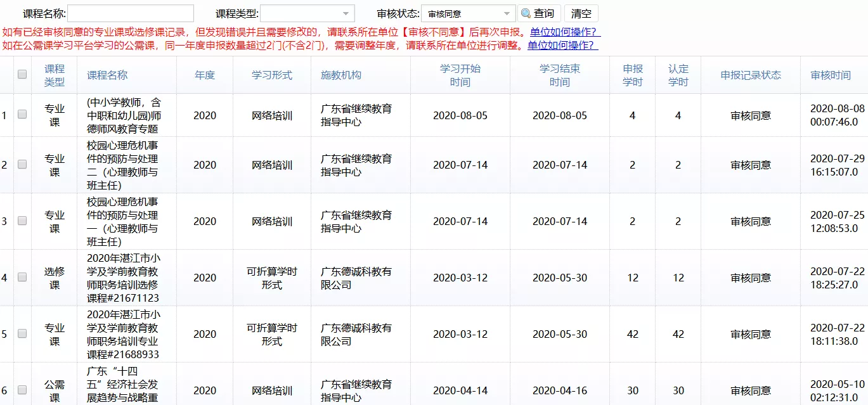Viewport: 868px width, 405px height.
Task: Check row 3 checkbox for 校园心理危机 一 course
Action: (22, 221)
